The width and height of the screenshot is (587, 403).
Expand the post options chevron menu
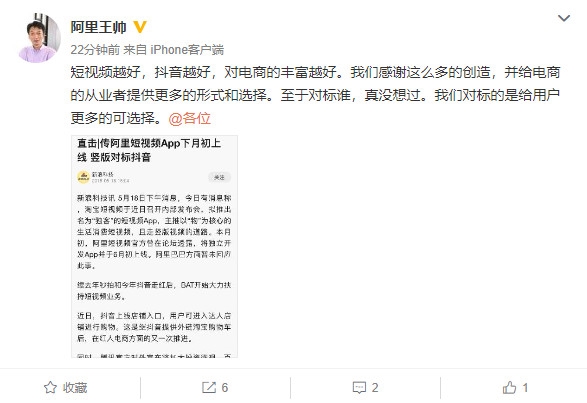(x=564, y=18)
